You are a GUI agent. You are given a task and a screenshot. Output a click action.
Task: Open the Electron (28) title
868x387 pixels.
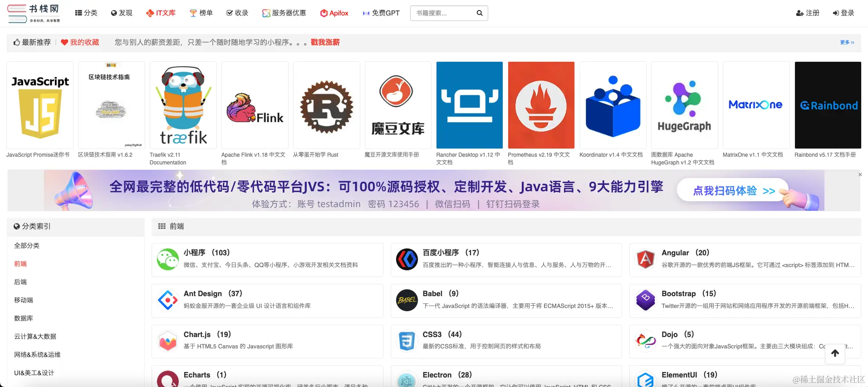click(447, 375)
